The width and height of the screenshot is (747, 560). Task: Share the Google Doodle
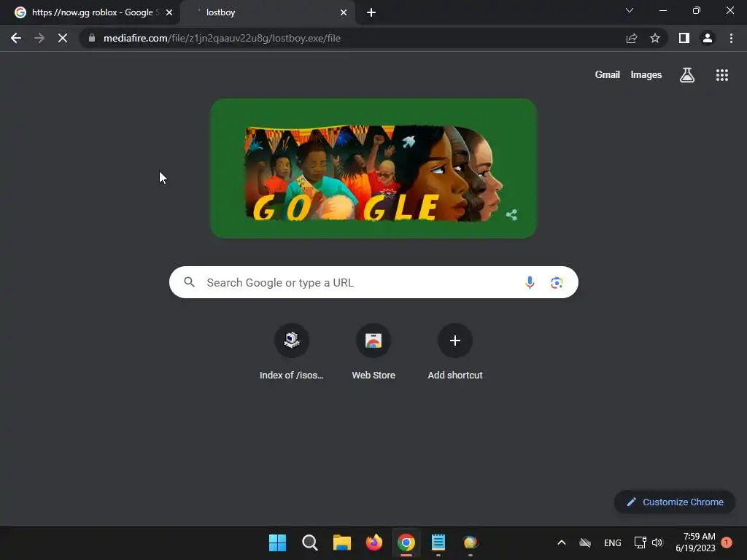coord(511,215)
